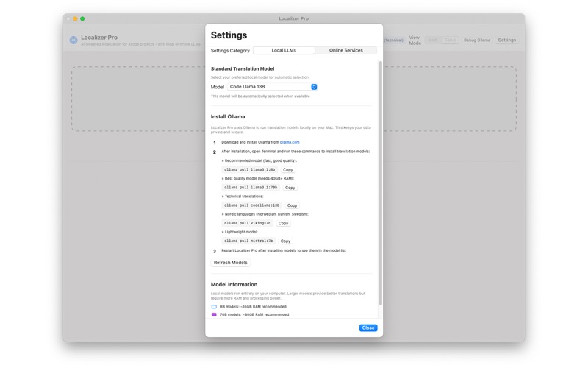Click the 'ollama pull llama3.1:8b' command text

249,170
